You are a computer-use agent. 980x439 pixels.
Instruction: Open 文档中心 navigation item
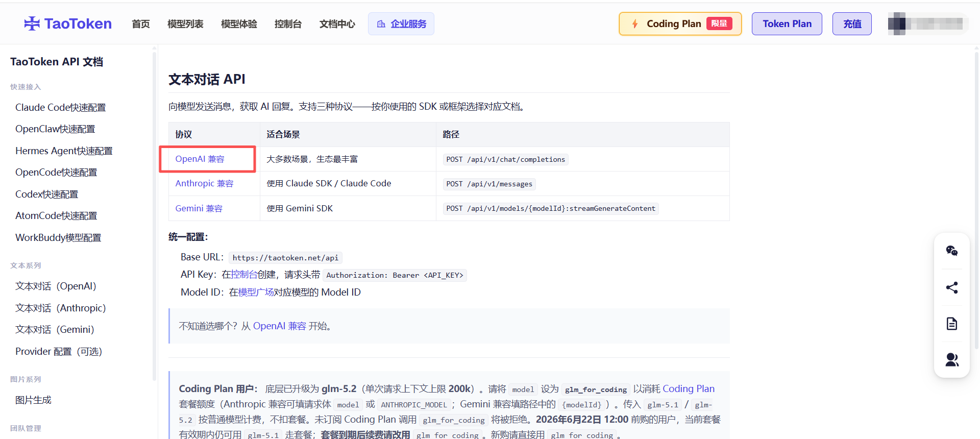(x=337, y=24)
